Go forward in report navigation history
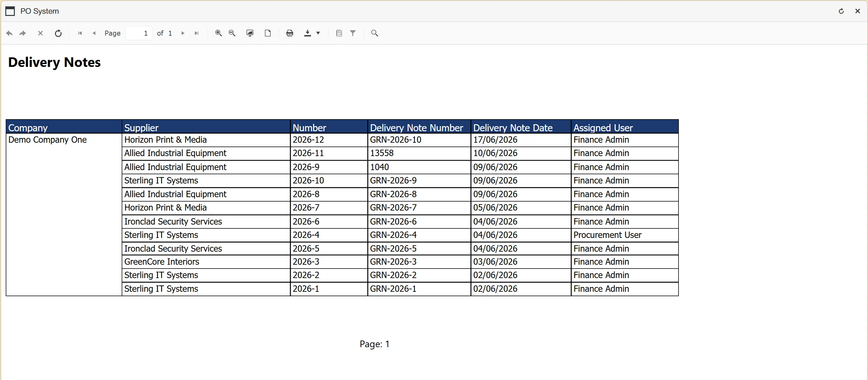This screenshot has height=380, width=868. click(x=23, y=33)
